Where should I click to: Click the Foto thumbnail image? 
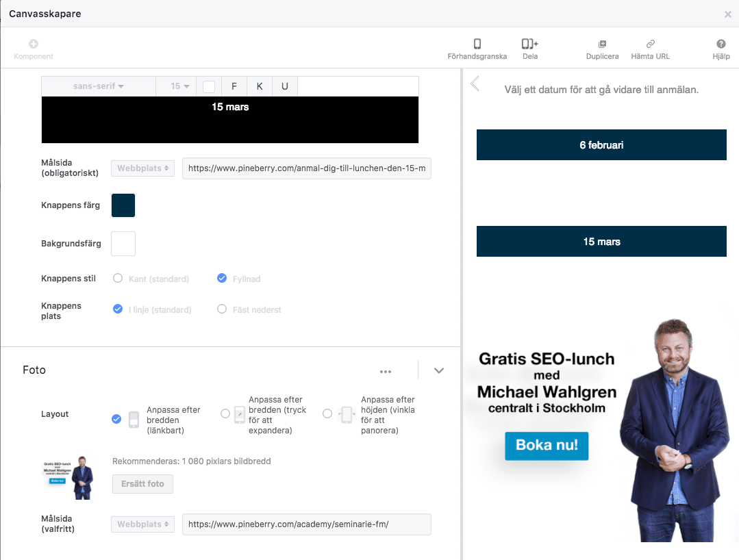coord(68,477)
